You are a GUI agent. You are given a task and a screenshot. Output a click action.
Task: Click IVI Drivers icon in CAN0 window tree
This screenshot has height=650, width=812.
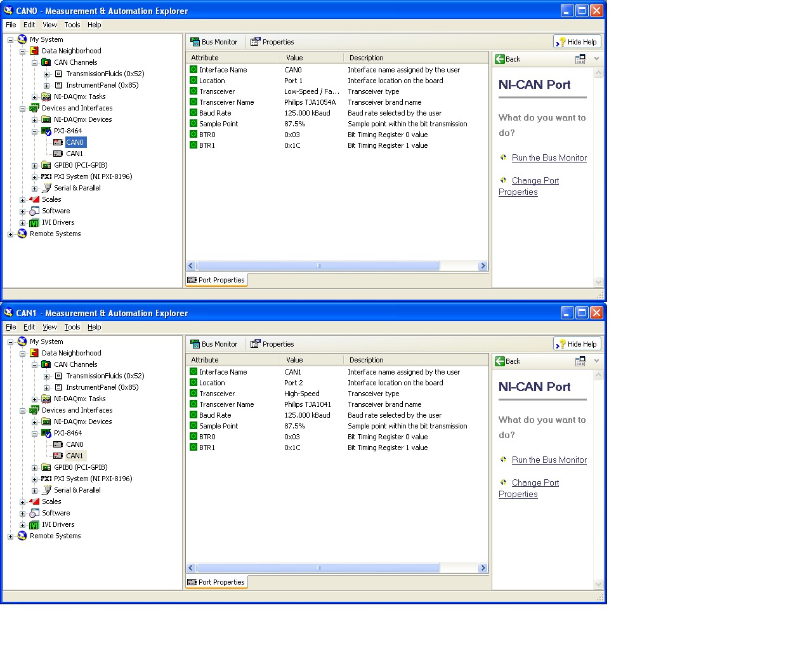[34, 222]
